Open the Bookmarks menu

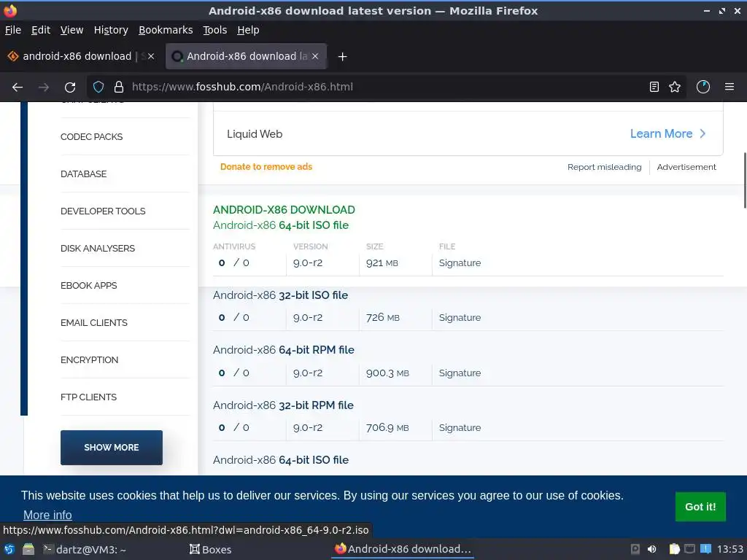(x=166, y=30)
